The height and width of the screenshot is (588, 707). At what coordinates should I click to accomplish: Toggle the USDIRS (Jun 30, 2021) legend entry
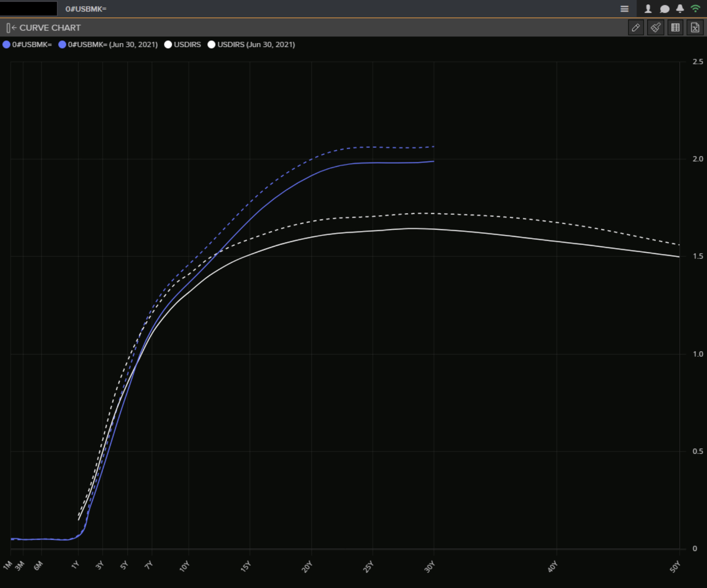coord(256,45)
